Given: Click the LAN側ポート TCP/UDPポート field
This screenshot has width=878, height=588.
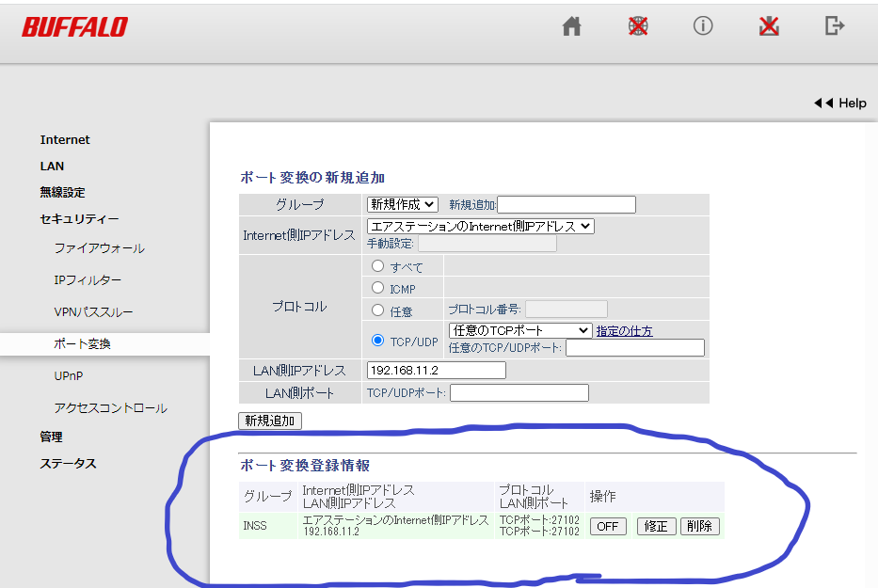Looking at the screenshot, I should pos(519,393).
